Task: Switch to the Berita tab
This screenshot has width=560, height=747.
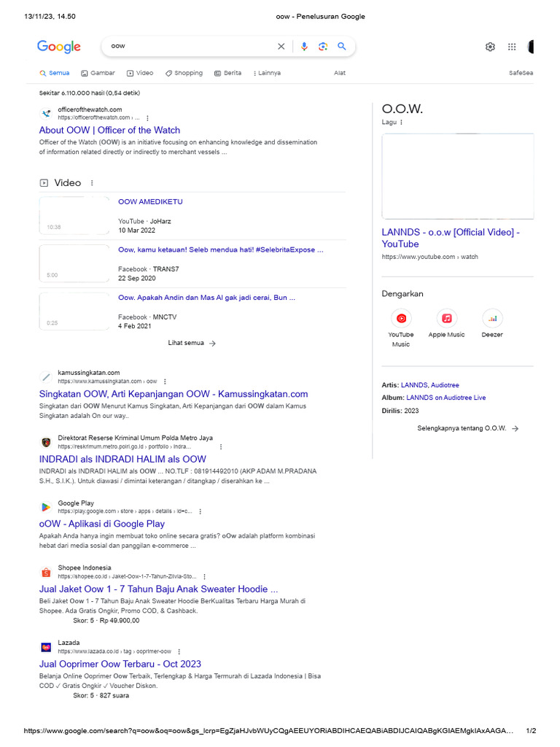Action: (x=228, y=73)
